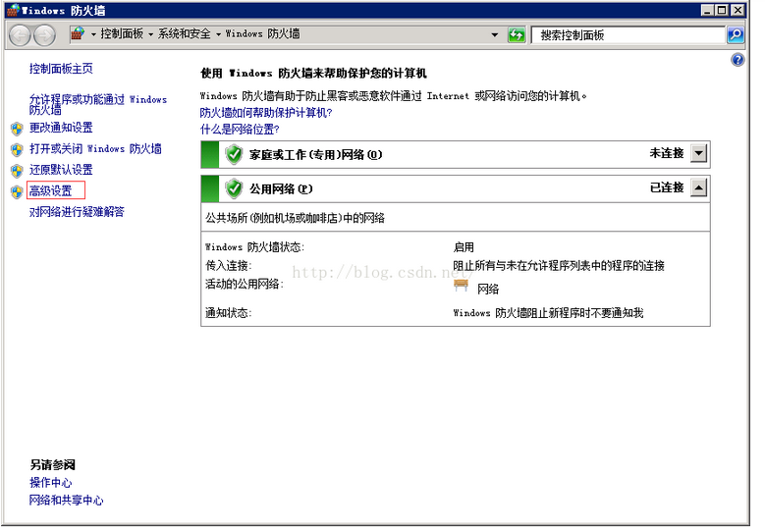Open dropdown arrow after 系统和安全 breadcrumb
Image resolution: width=765 pixels, height=532 pixels.
(x=219, y=34)
